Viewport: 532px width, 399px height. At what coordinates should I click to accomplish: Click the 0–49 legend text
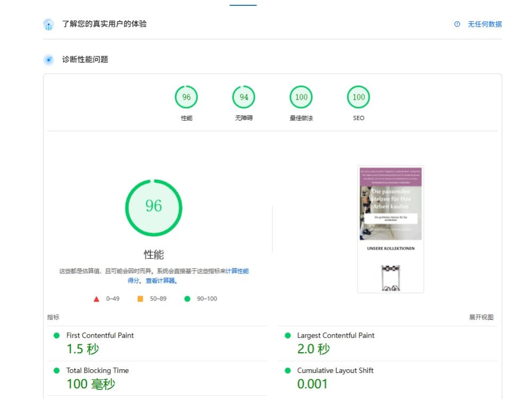click(113, 298)
